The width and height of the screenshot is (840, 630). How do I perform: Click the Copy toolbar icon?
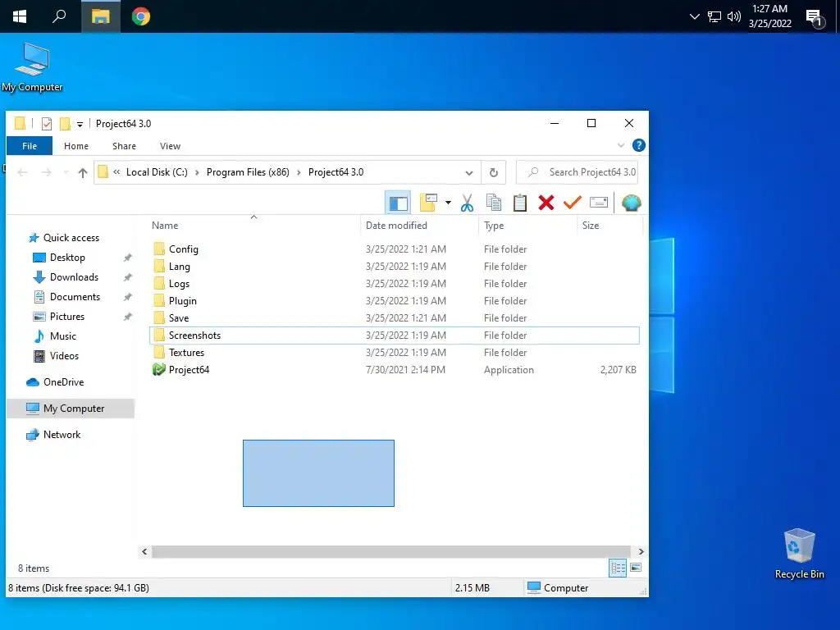493,203
